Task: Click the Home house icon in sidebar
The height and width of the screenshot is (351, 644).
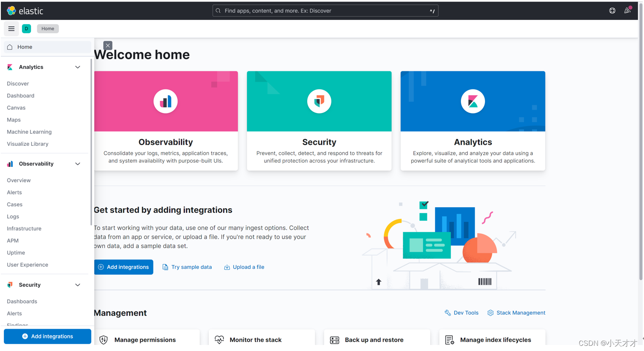Action: [x=10, y=47]
